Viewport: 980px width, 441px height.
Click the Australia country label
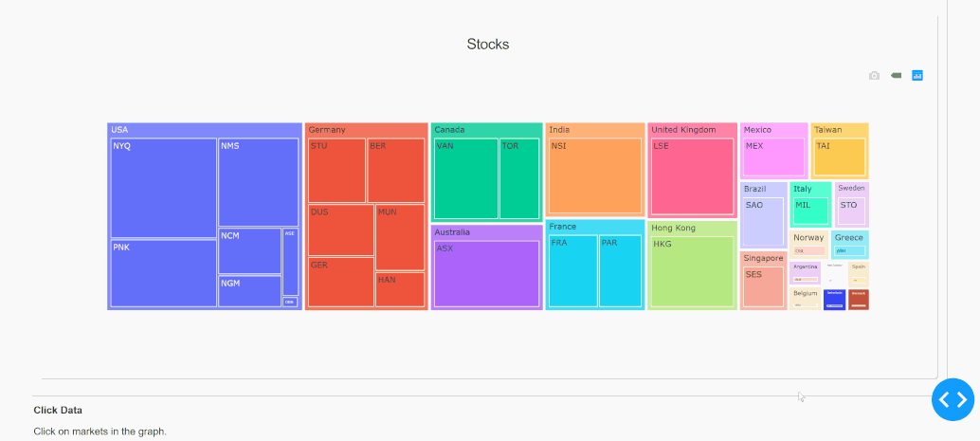(x=452, y=232)
